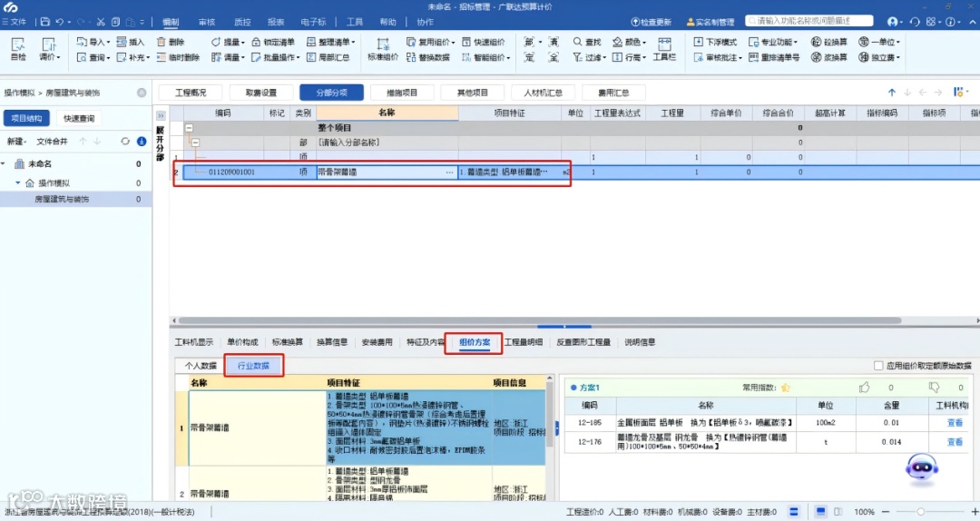980x521 pixels.
Task: Switch to the 报表 reports ribbon tab
Action: click(x=276, y=22)
